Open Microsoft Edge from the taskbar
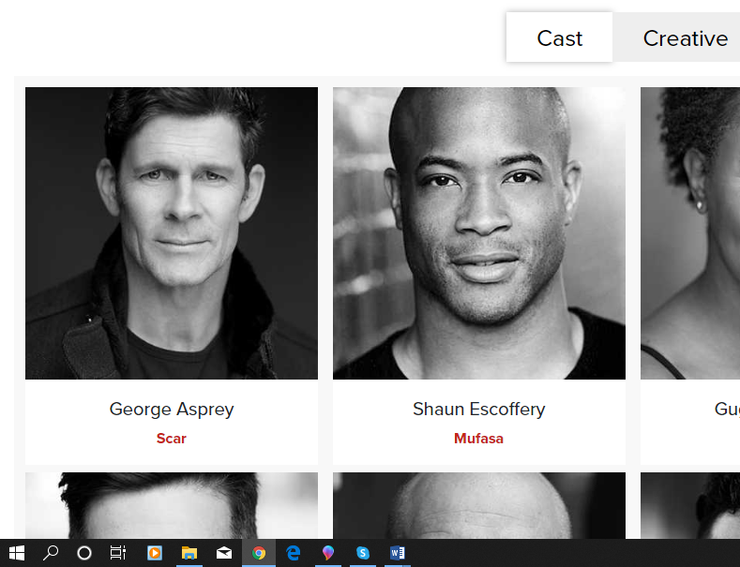Image resolution: width=740 pixels, height=567 pixels. [x=293, y=552]
